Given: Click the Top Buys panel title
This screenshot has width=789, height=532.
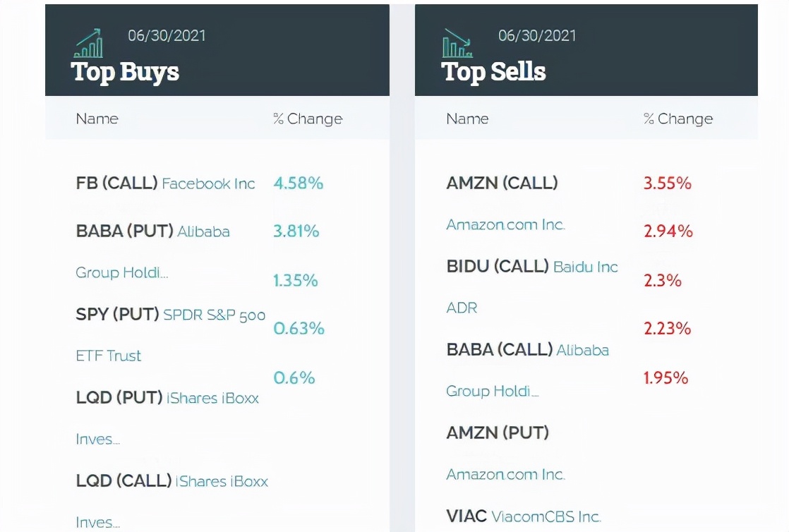Looking at the screenshot, I should (125, 72).
